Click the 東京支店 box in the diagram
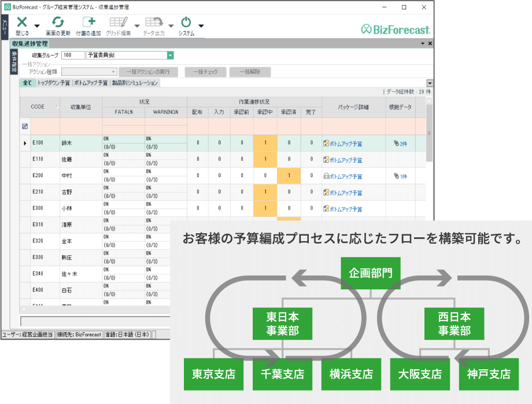Viewport: 532px width, 404px height. coord(214,374)
